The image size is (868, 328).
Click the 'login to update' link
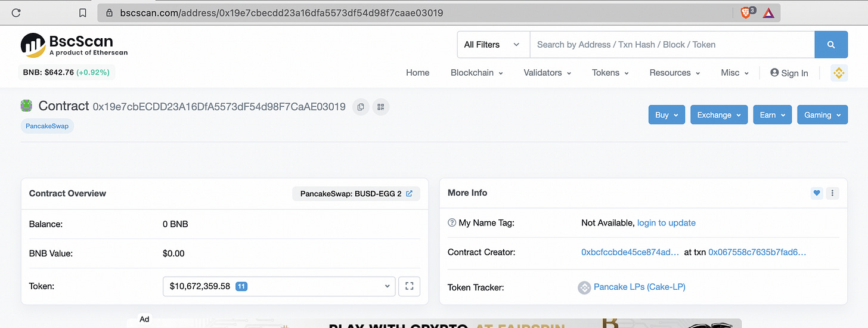pos(666,223)
